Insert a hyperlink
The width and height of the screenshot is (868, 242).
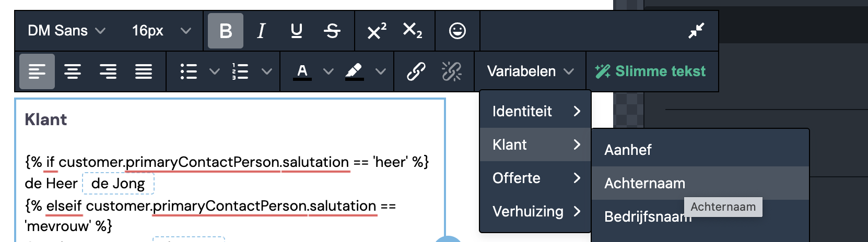pos(416,71)
